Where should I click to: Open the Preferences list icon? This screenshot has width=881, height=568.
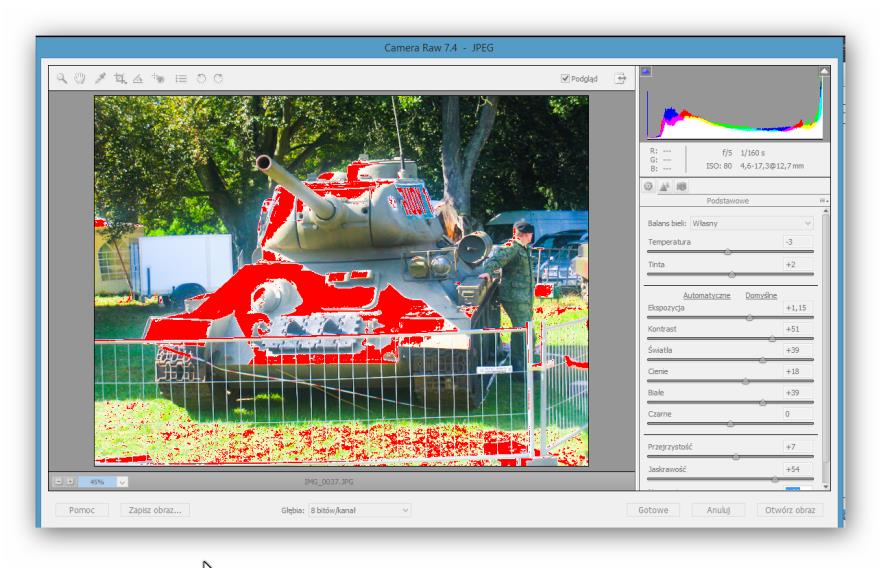[x=181, y=79]
